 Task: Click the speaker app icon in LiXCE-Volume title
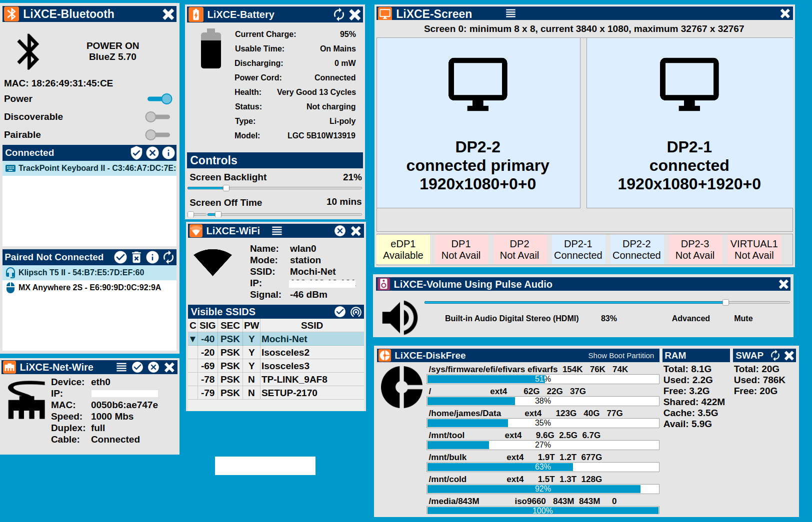[x=383, y=284]
